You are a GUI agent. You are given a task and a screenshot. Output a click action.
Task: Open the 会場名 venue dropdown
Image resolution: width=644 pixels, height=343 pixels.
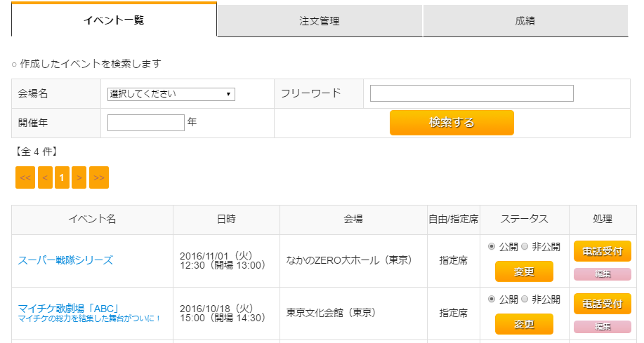tap(171, 94)
